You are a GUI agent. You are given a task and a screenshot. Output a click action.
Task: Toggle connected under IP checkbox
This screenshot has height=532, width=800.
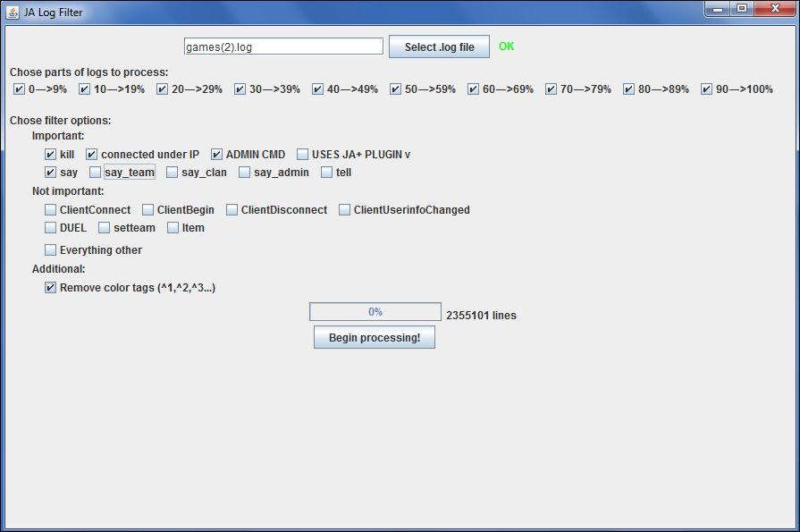click(92, 155)
